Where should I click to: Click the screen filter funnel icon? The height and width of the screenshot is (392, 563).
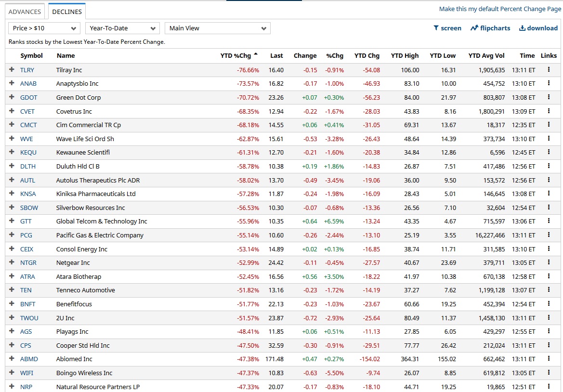click(x=436, y=28)
